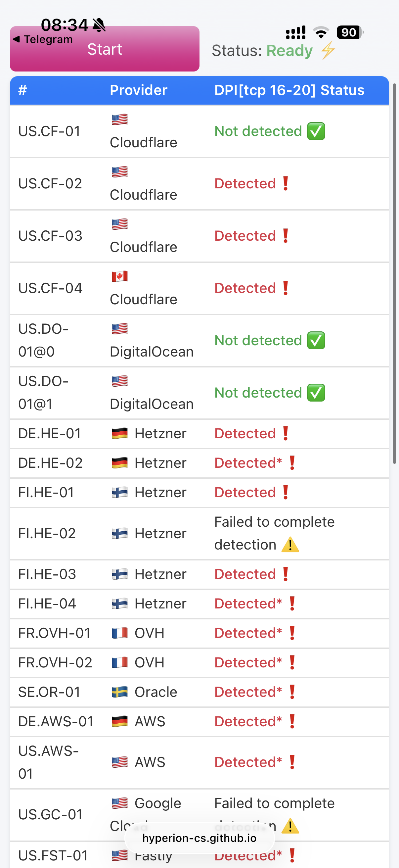Tap the checkmark in US.DO-01@1 row
Image resolution: width=399 pixels, height=868 pixels.
316,393
